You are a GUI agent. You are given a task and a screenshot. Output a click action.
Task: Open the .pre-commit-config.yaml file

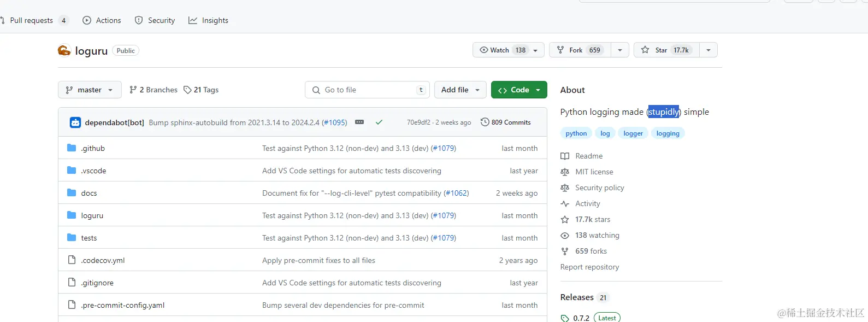(123, 305)
